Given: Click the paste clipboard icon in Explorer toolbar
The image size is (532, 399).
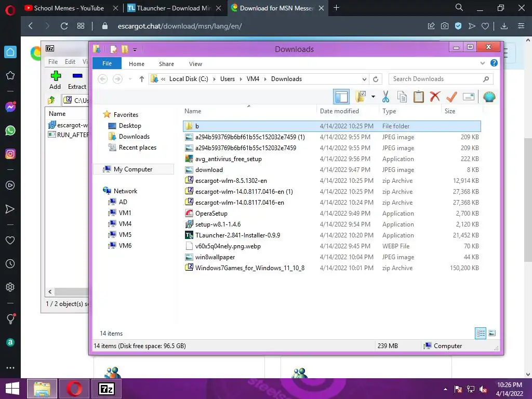Looking at the screenshot, I should [418, 97].
